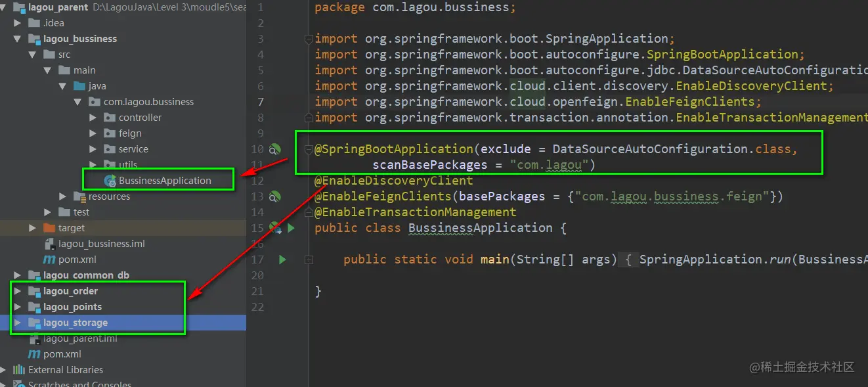The image size is (868, 387).
Task: Click the feign package icon
Action: coord(110,133)
